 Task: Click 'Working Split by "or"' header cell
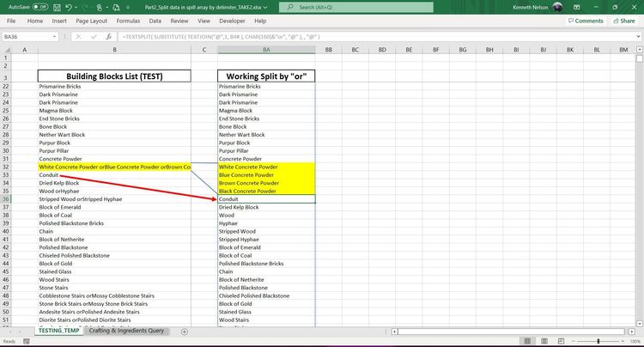(x=266, y=76)
